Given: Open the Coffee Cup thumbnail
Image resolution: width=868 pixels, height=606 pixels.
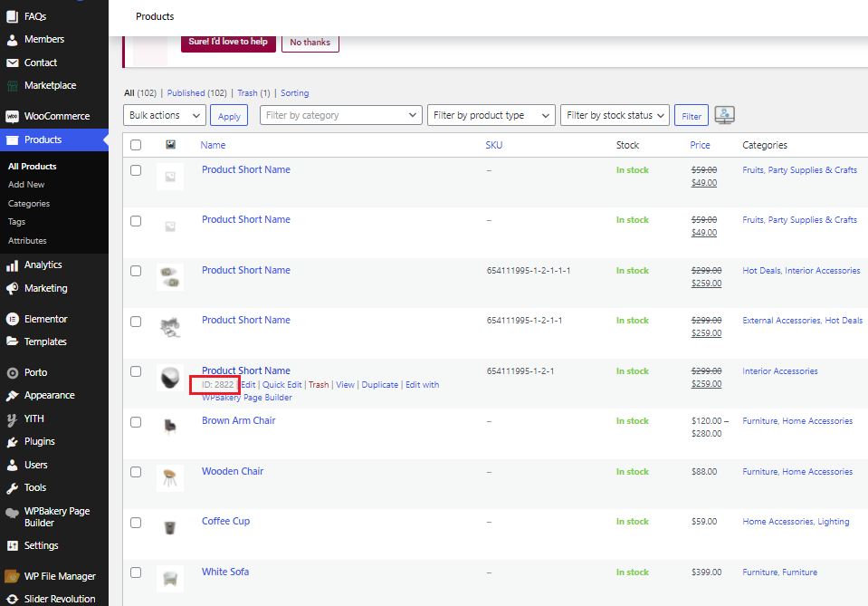Looking at the screenshot, I should tap(170, 528).
